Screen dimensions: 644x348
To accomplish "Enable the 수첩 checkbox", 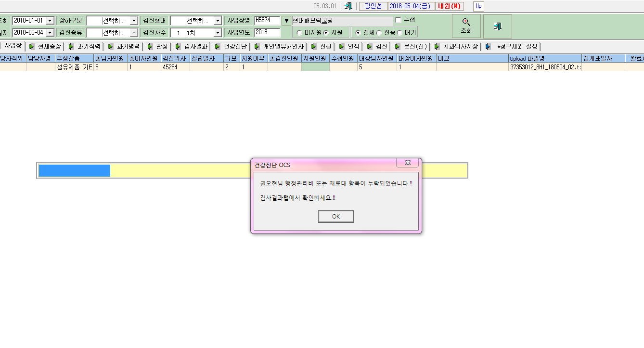I will (x=398, y=20).
